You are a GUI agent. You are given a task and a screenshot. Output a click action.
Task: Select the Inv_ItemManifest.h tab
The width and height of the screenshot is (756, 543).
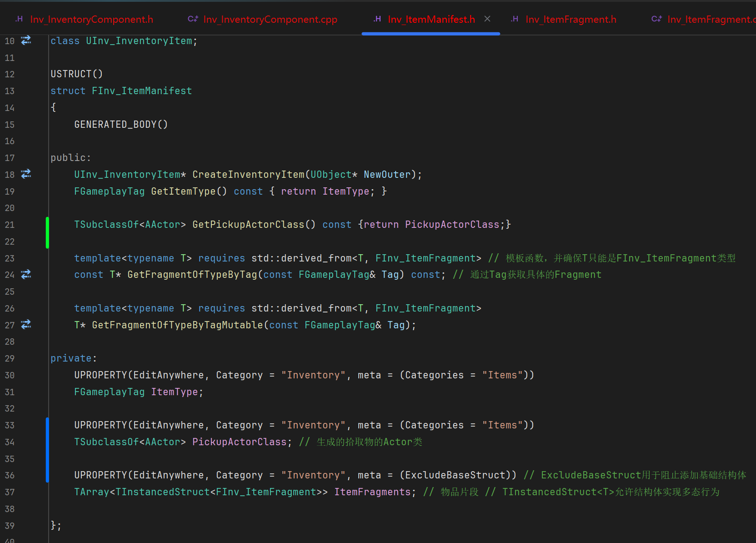pos(431,19)
